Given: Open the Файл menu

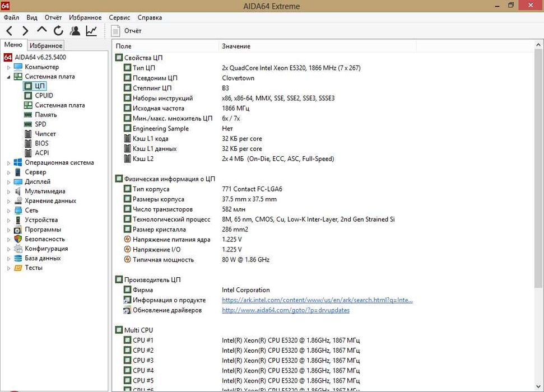Looking at the screenshot, I should [x=11, y=17].
